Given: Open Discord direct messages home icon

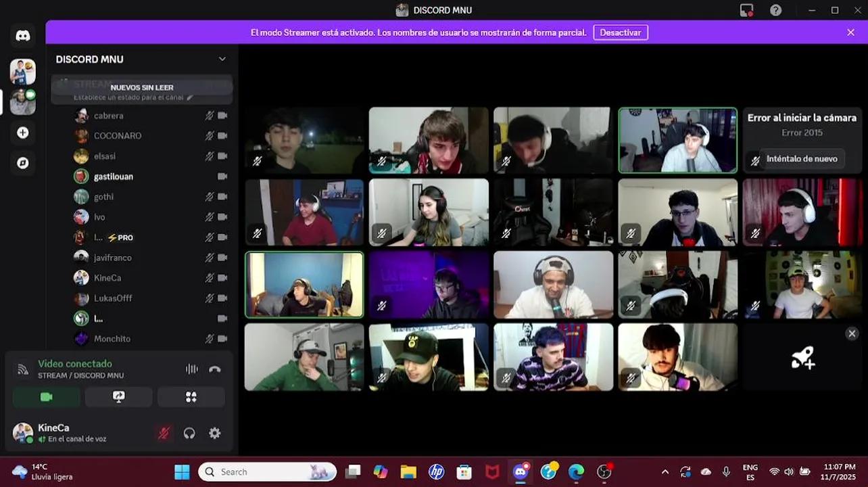Looking at the screenshot, I should pyautogui.click(x=23, y=37).
